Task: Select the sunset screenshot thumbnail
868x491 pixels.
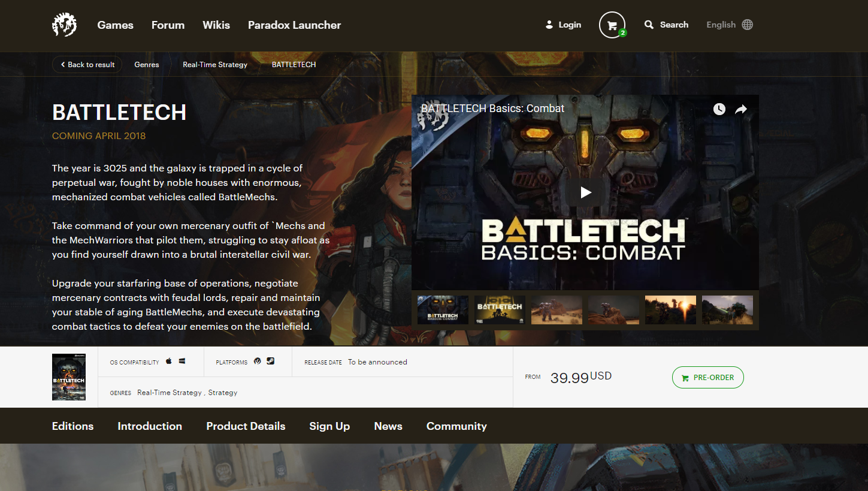Action: (x=670, y=310)
